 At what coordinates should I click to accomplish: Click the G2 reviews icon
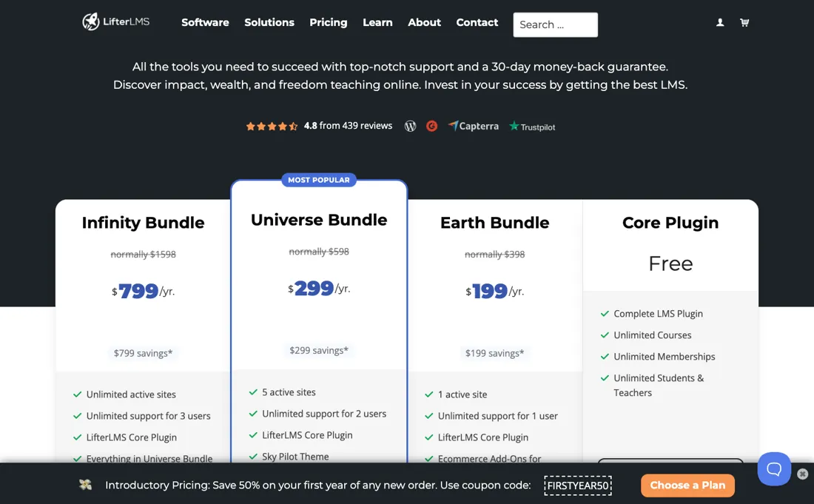pyautogui.click(x=431, y=126)
